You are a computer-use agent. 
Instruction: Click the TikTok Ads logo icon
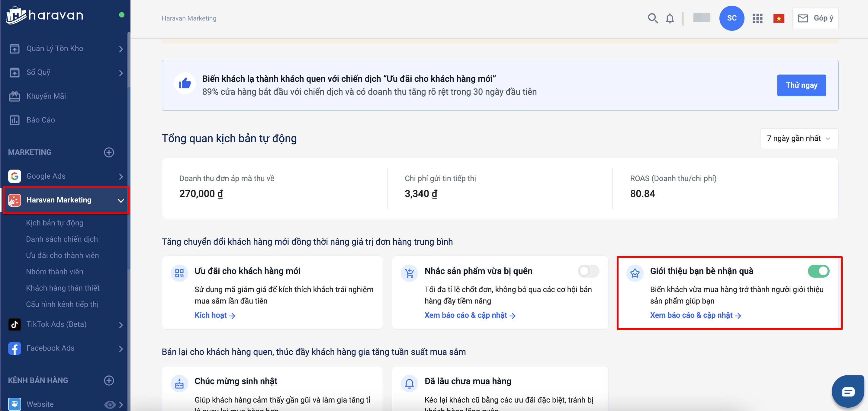pos(14,324)
